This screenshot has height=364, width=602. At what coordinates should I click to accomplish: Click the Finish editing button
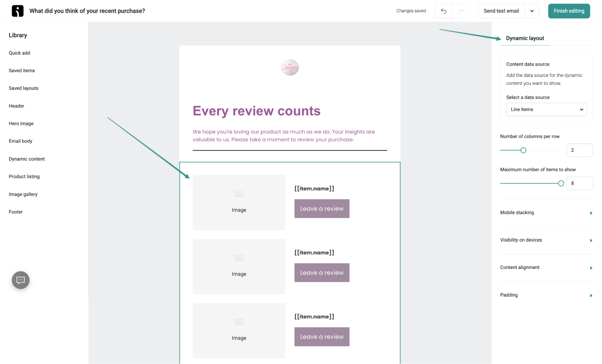pos(569,11)
